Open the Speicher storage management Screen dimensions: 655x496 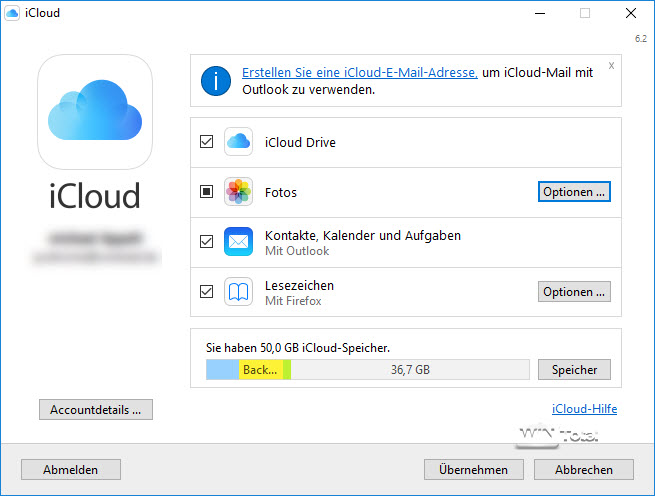pyautogui.click(x=574, y=370)
